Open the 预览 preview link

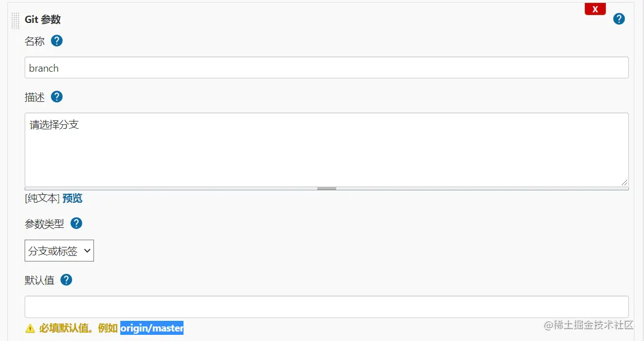(72, 198)
